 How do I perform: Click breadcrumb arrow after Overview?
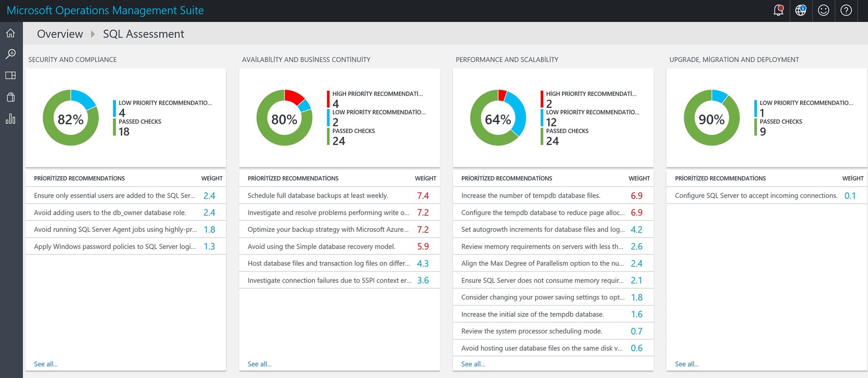click(93, 34)
